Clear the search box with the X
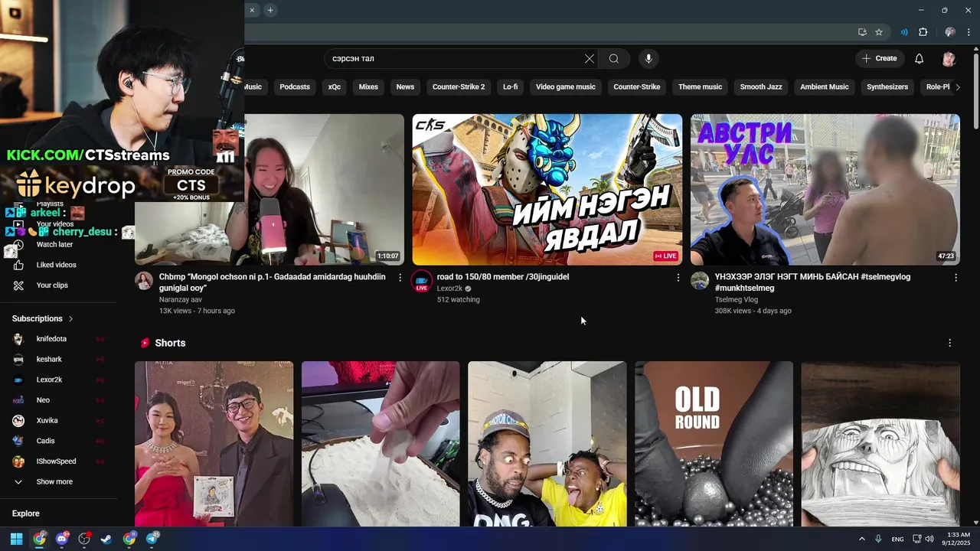 point(590,59)
